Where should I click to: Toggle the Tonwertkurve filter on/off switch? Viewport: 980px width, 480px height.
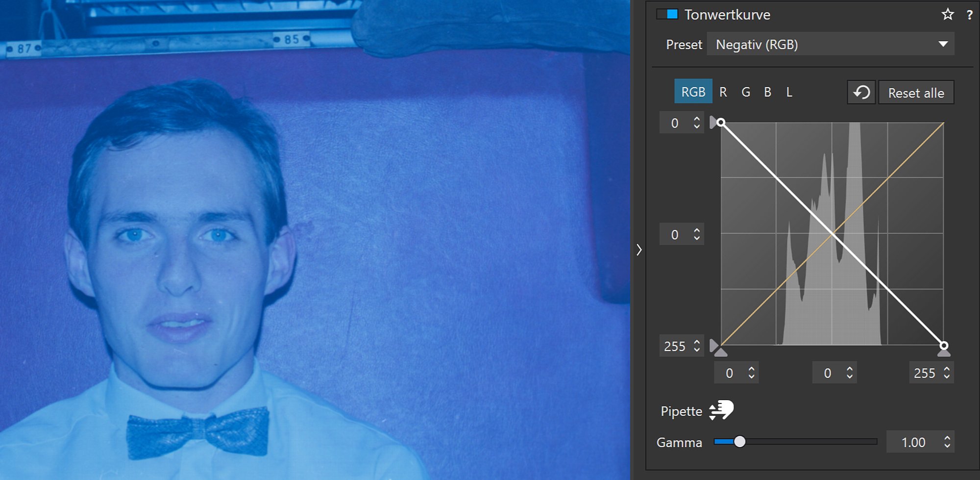tap(667, 14)
